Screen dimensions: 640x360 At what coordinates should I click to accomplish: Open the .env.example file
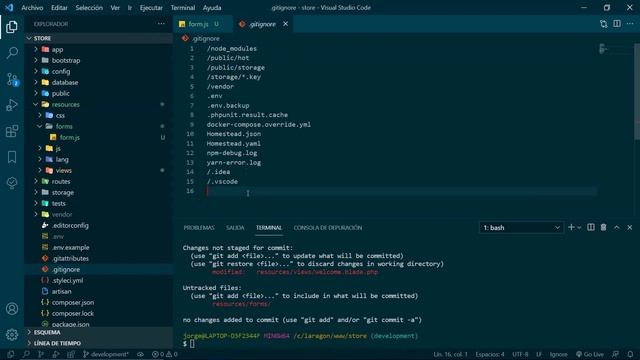[70, 247]
